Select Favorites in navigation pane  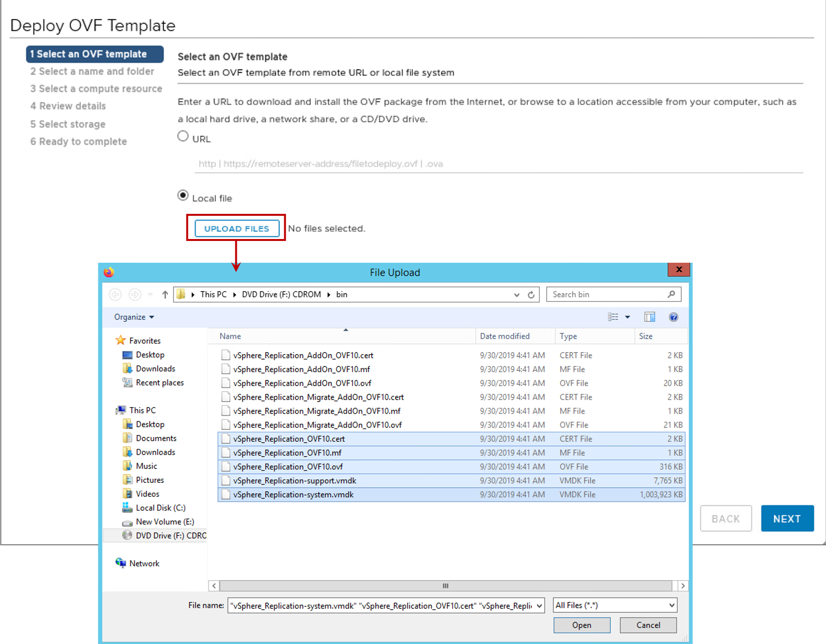pos(138,341)
